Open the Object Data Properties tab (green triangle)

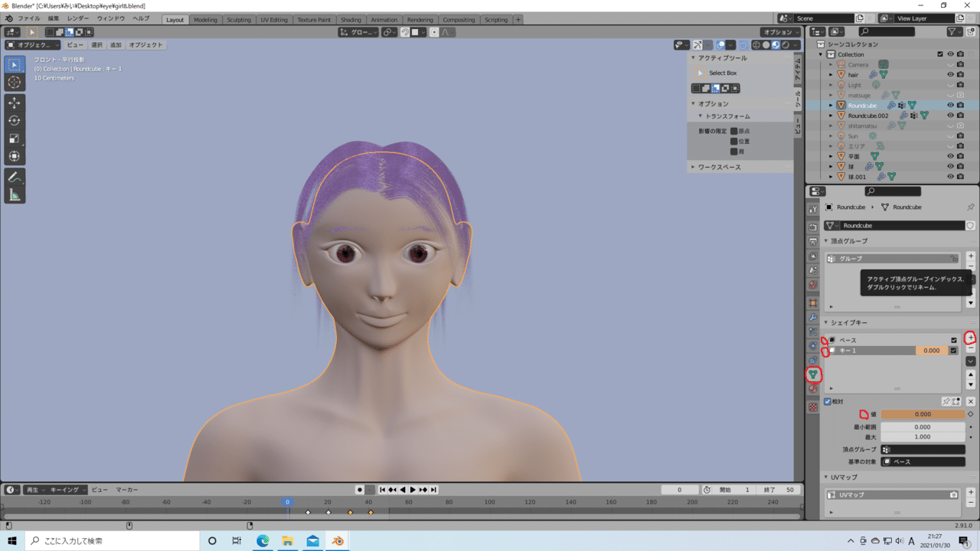814,375
